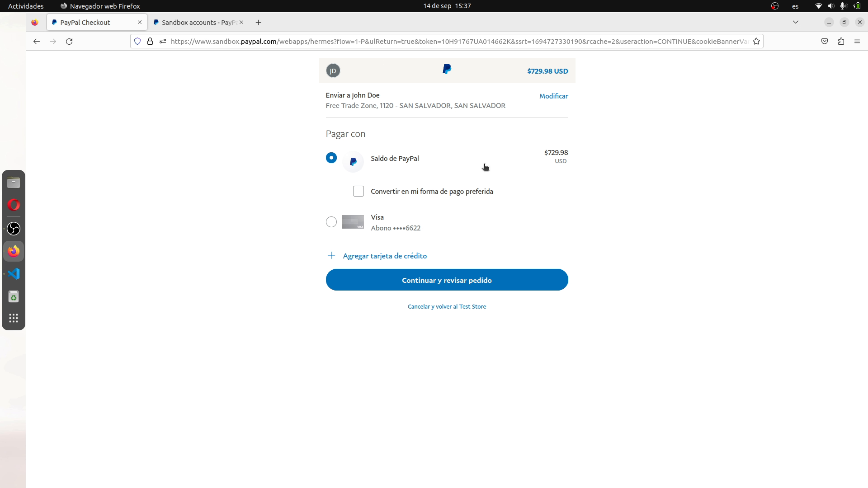Open the es keyboard language menu
868x488 pixels.
coord(795,6)
